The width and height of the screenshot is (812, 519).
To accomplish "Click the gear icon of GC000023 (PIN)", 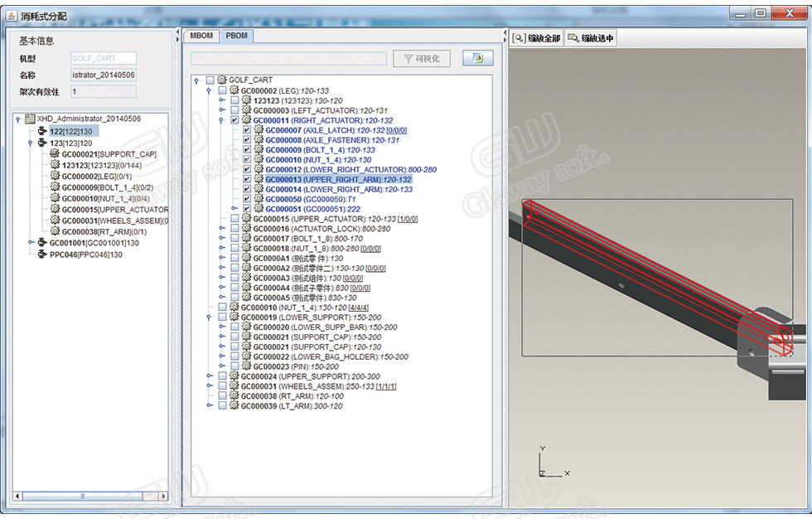I will pyautogui.click(x=247, y=366).
